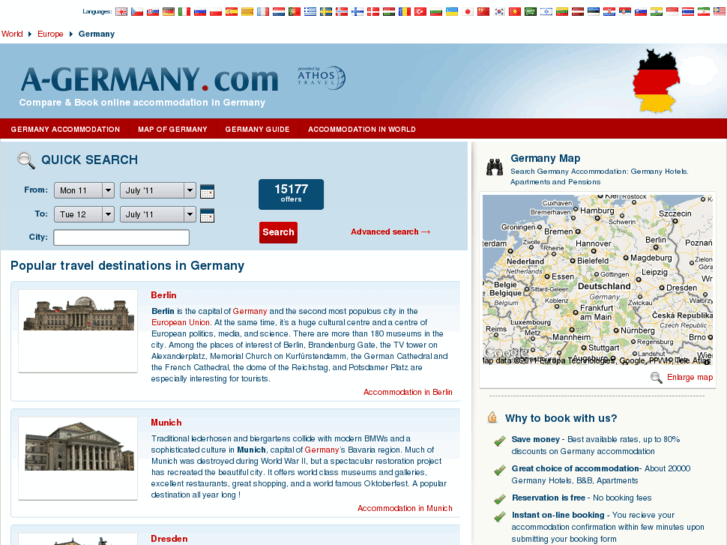This screenshot has height=545, width=727.
Task: Pick the Hungarian flag language
Action: [389, 12]
